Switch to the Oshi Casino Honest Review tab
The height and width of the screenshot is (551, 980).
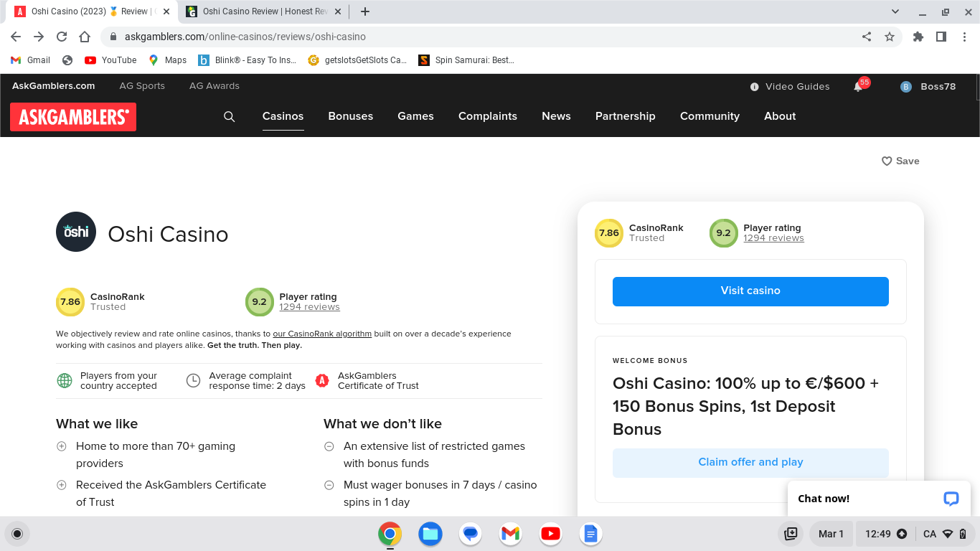(x=262, y=11)
